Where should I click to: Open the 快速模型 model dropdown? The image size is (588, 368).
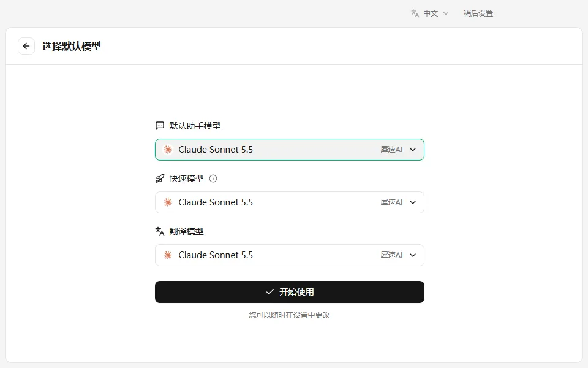[x=290, y=202]
